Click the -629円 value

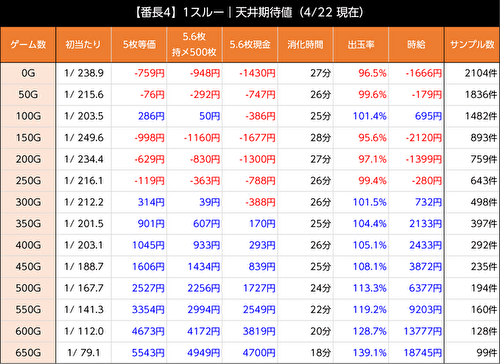(x=149, y=159)
